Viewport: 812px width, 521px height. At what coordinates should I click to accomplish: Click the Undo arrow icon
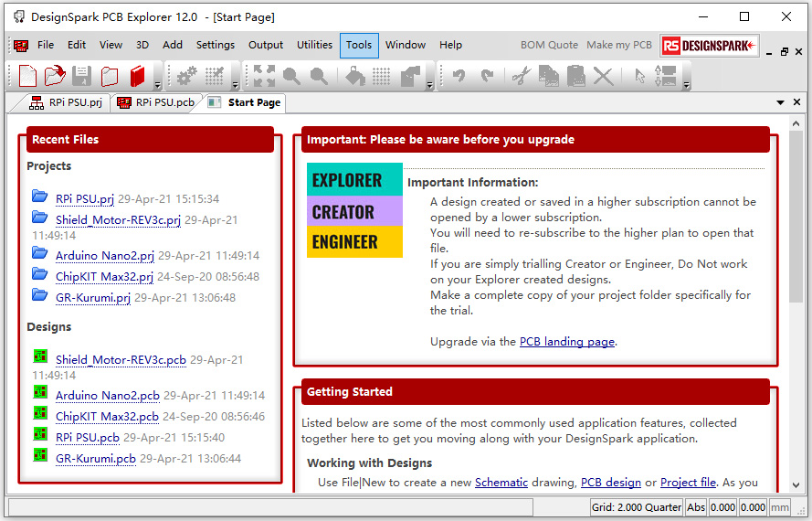[x=459, y=76]
